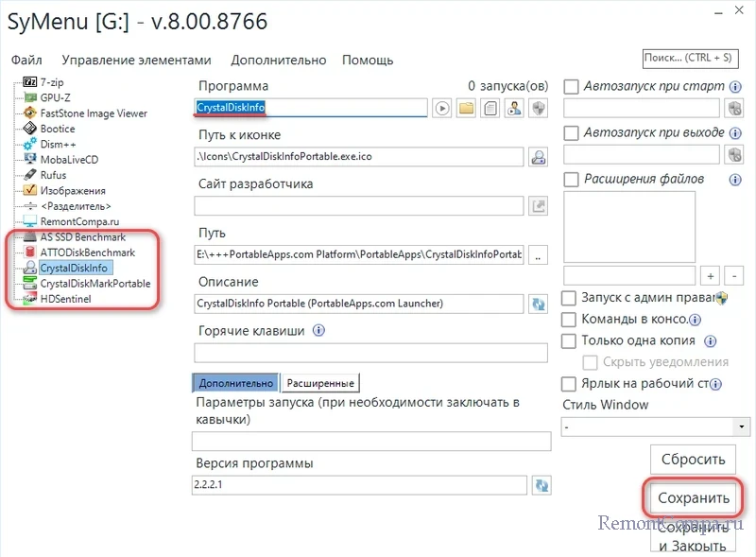The width and height of the screenshot is (756, 557).
Task: Click the open folder icon beside program name
Action: point(466,109)
